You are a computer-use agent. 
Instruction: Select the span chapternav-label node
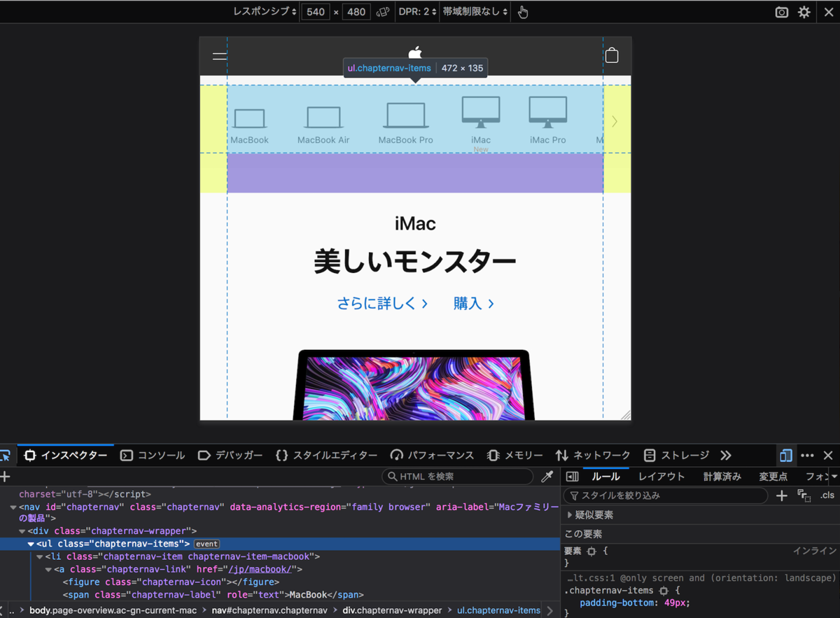pos(213,595)
